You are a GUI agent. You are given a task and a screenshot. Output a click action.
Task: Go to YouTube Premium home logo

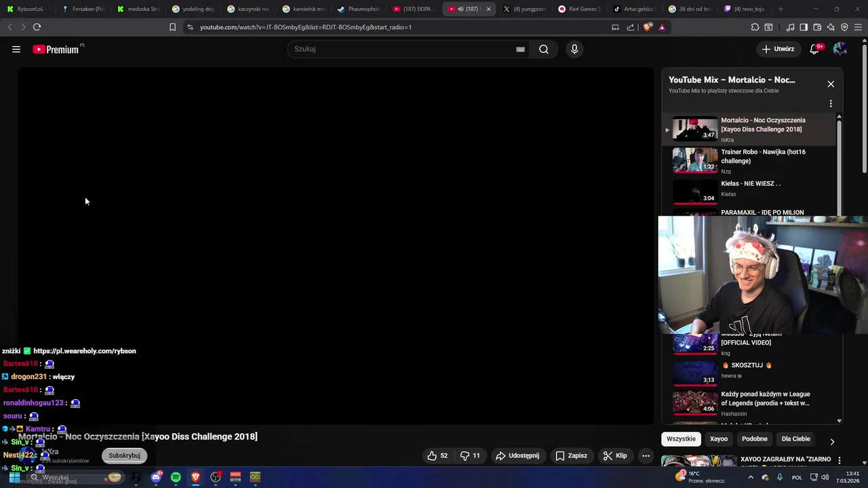57,49
